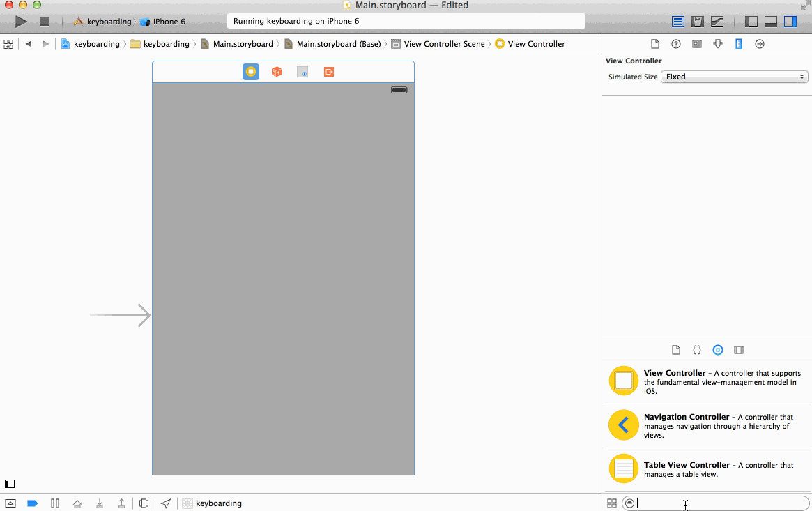
Task: Hide the debug area button
Action: click(10, 503)
